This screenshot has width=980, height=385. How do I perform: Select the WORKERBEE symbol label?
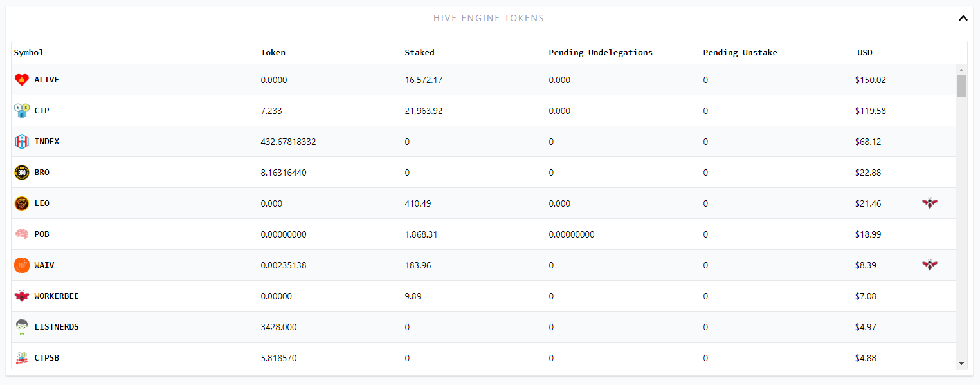[57, 296]
